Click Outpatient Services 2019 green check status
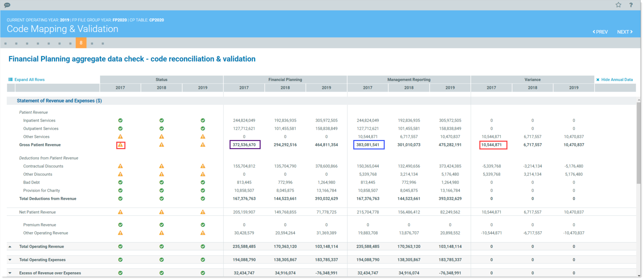 [203, 129]
